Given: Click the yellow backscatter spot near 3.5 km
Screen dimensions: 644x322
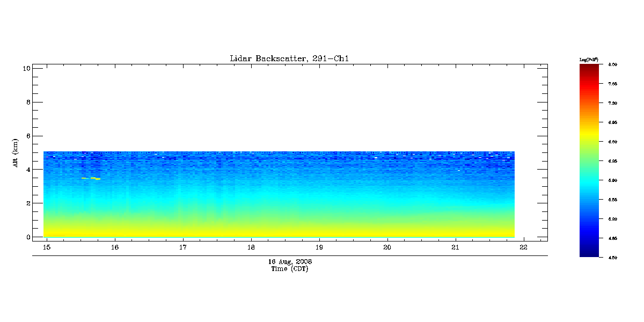Looking at the screenshot, I should [x=94, y=178].
